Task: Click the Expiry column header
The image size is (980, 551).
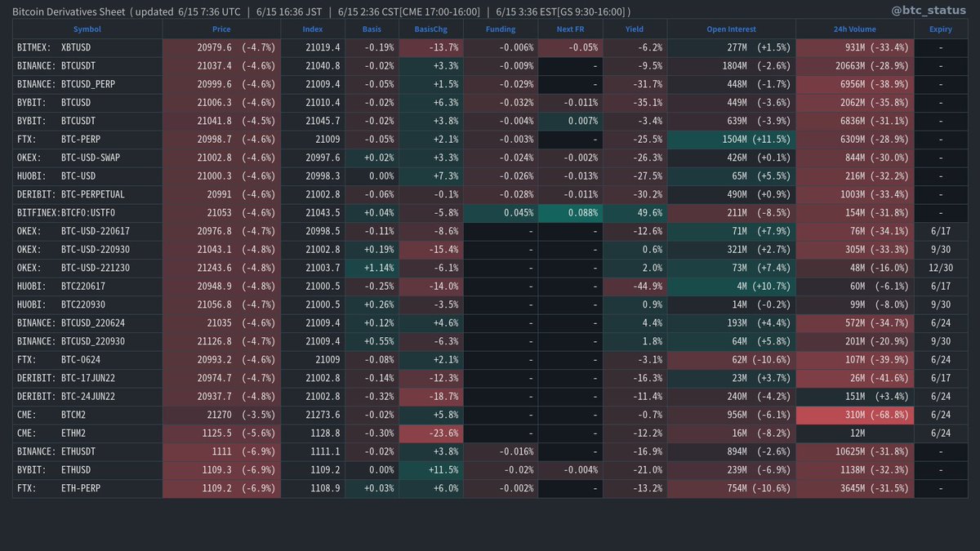Action: 940,29
